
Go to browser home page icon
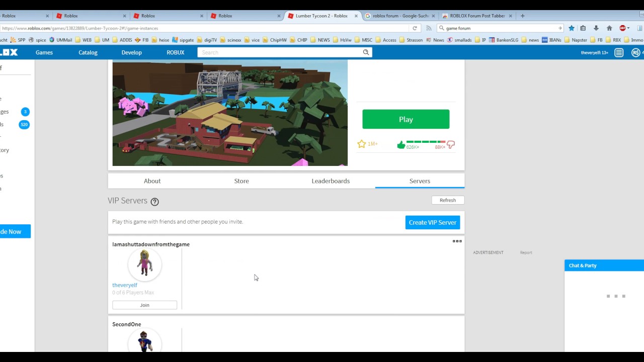(609, 28)
